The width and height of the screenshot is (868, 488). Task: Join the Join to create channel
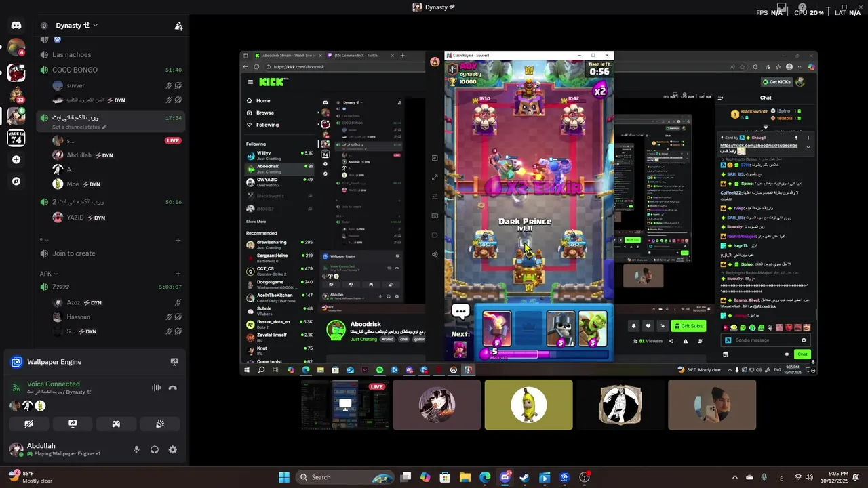[x=110, y=253]
